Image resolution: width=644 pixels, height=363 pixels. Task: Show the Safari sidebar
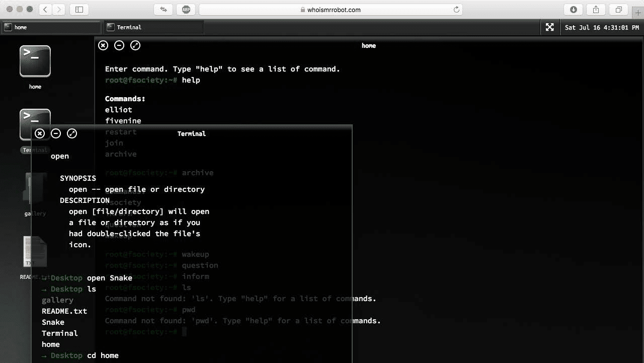pyautogui.click(x=79, y=10)
